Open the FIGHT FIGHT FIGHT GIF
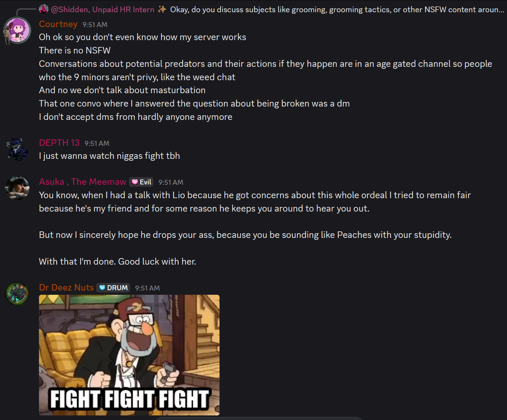507x420 pixels. 129,355
